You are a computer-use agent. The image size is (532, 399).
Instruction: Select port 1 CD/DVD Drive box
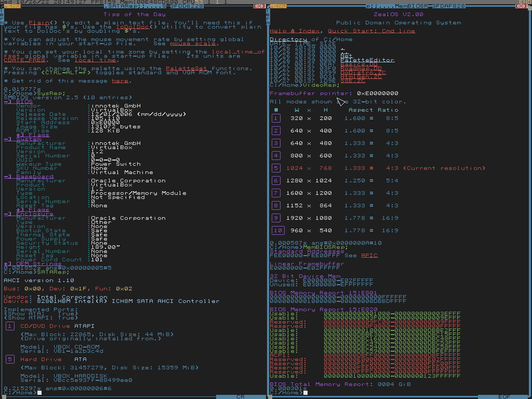coord(10,326)
